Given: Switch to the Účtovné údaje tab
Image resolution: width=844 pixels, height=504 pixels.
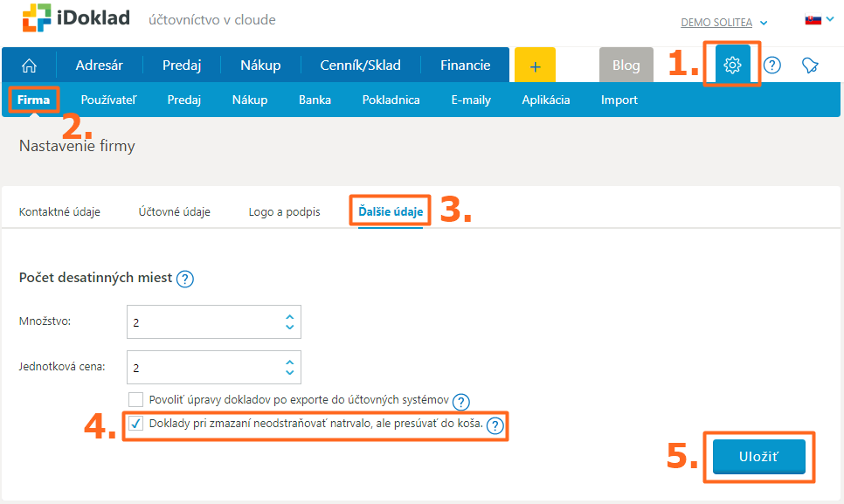Looking at the screenshot, I should tap(174, 212).
